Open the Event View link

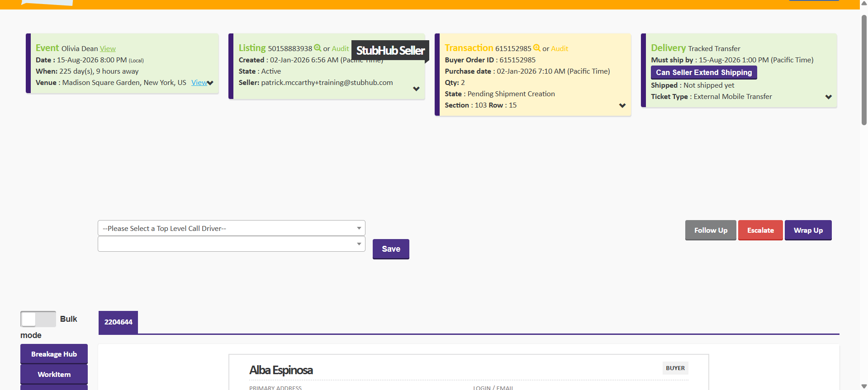pos(108,49)
